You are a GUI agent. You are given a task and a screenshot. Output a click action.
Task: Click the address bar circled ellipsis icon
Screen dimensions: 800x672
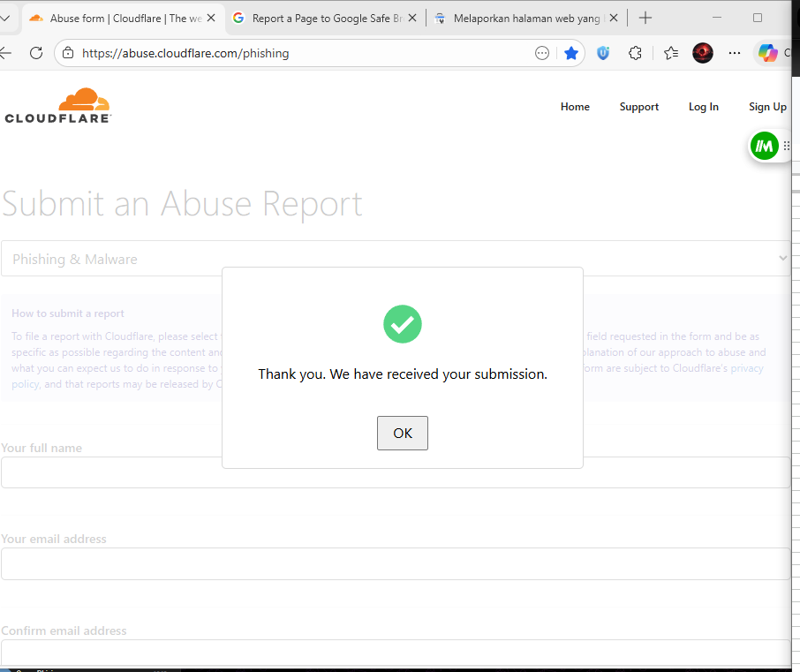(542, 53)
